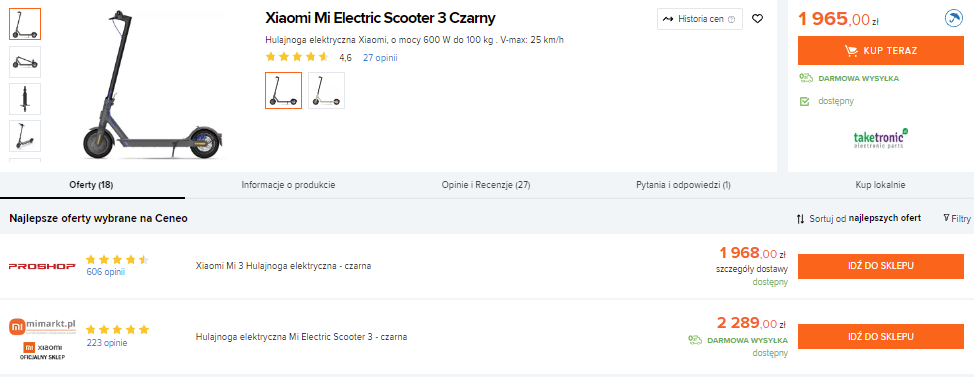Viewport: 980px width, 377px height.
Task: Go to PROSHOP store via IDŹ DO SKLEPU
Action: 881,266
